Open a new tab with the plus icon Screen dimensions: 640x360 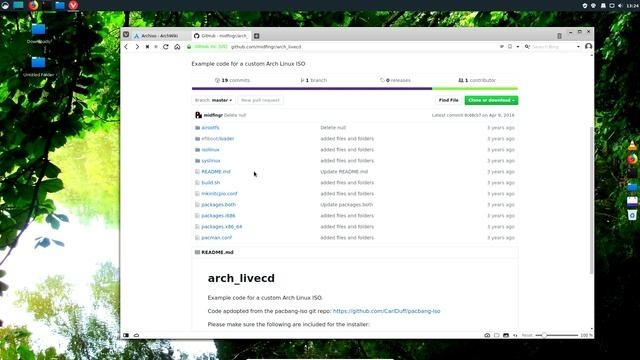tap(256, 36)
